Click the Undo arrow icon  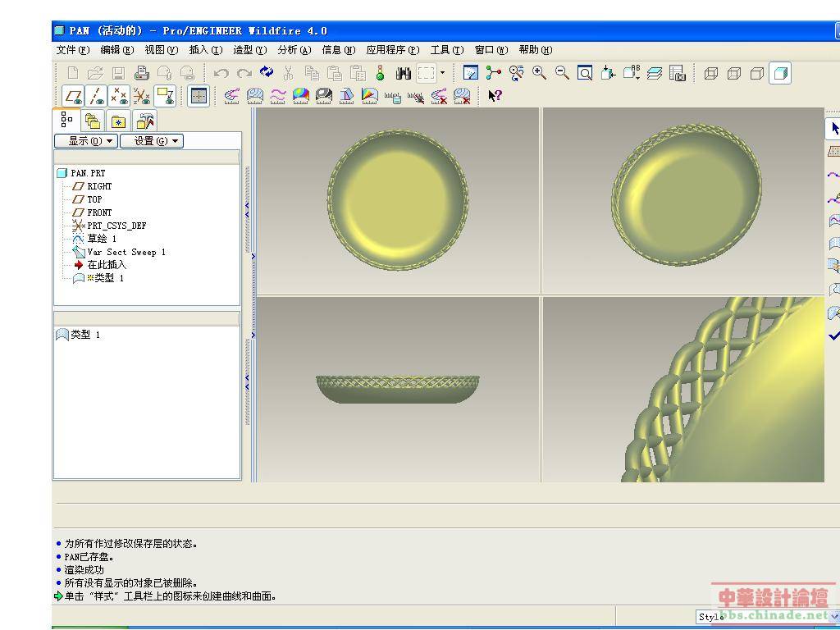pyautogui.click(x=221, y=73)
